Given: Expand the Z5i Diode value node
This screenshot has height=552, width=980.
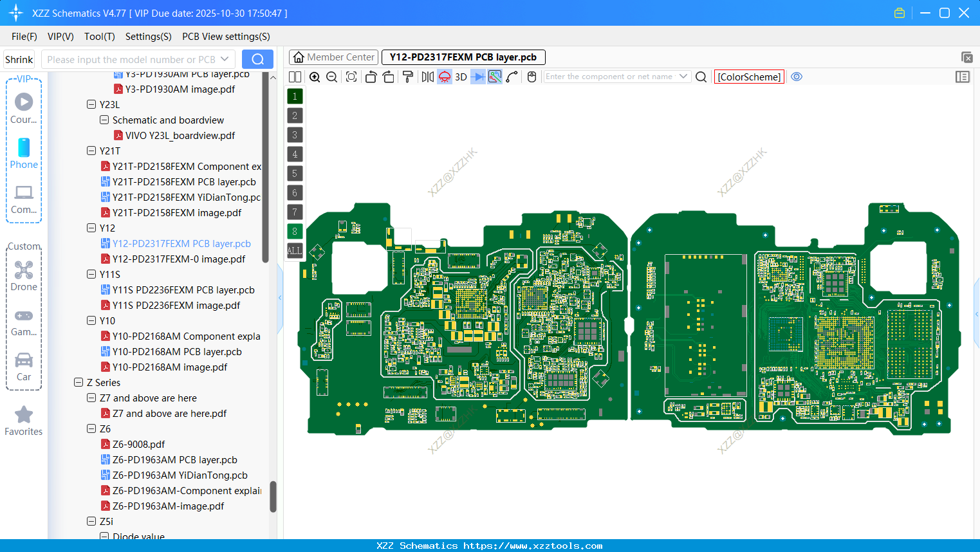Looking at the screenshot, I should coord(104,536).
